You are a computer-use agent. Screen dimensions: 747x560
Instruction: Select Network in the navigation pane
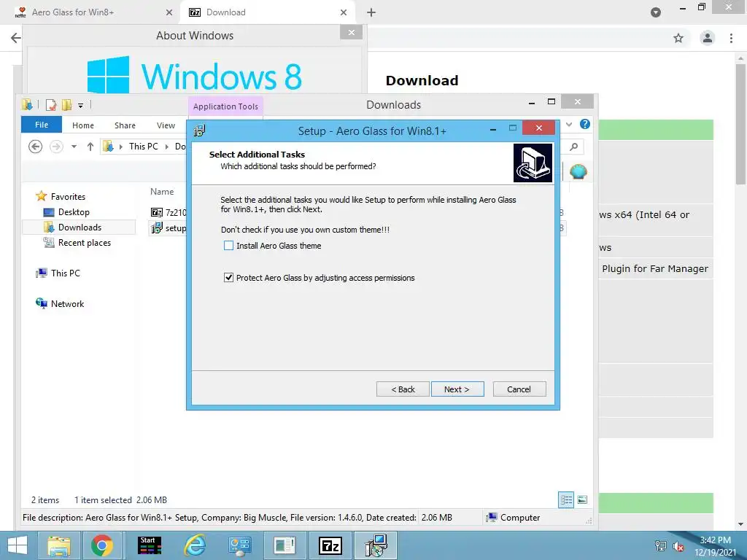pyautogui.click(x=67, y=304)
